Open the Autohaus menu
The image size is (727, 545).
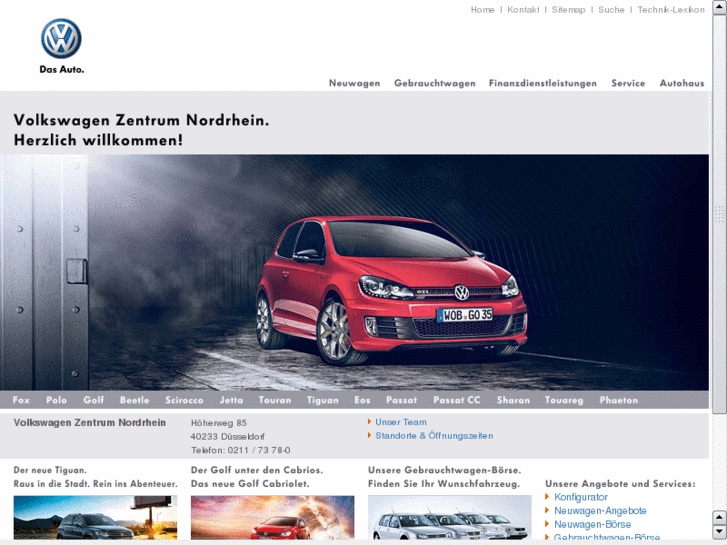pyautogui.click(x=682, y=83)
